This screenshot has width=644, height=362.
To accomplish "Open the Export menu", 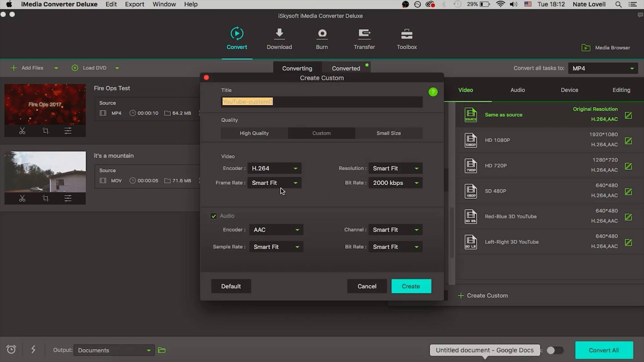I will (x=135, y=4).
